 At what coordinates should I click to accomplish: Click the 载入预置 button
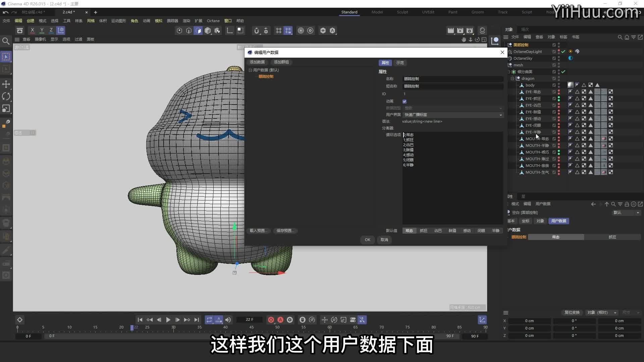pos(258,231)
